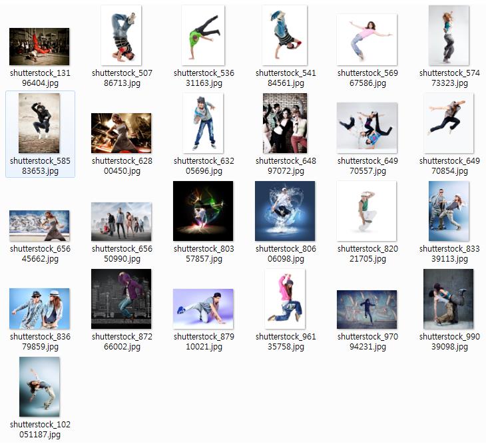Choose the shutterstock_99039098.jpg image

pyautogui.click(x=448, y=299)
